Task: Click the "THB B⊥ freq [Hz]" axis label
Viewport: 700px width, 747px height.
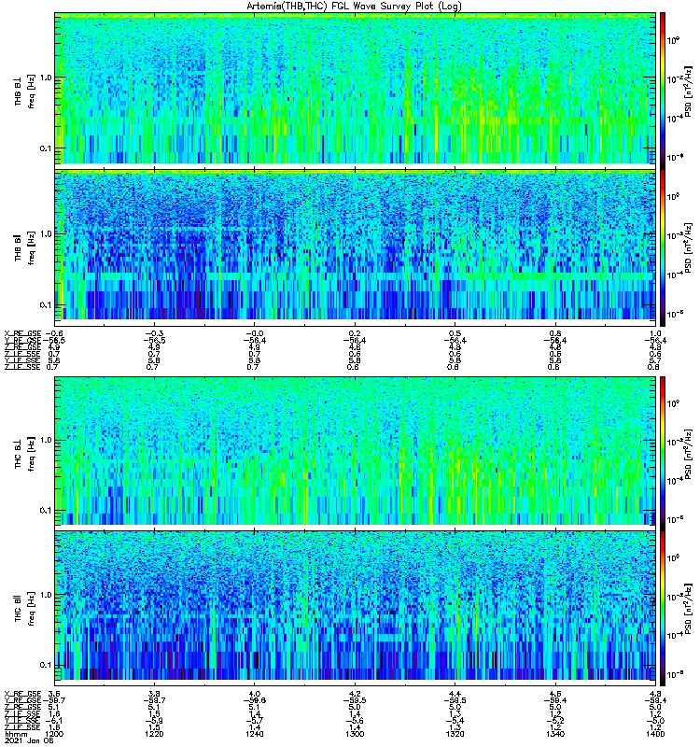Action: 25,92
